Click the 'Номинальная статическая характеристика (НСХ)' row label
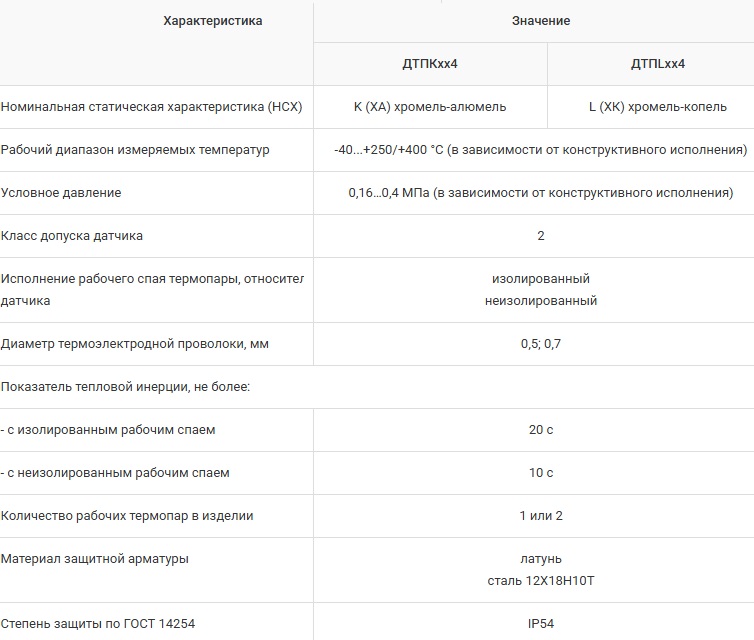754x640 pixels. 152,107
